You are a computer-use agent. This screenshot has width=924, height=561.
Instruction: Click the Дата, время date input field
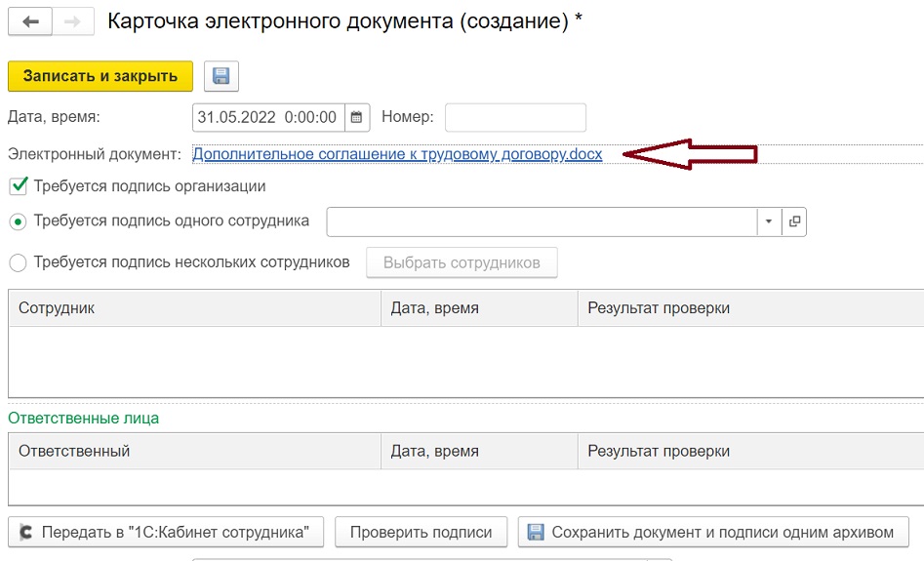tap(268, 118)
